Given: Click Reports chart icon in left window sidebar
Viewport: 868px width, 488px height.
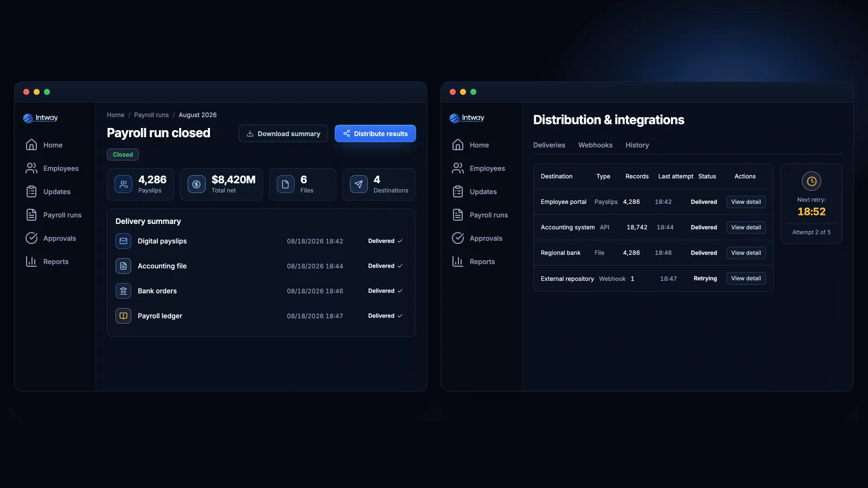Looking at the screenshot, I should tap(31, 261).
